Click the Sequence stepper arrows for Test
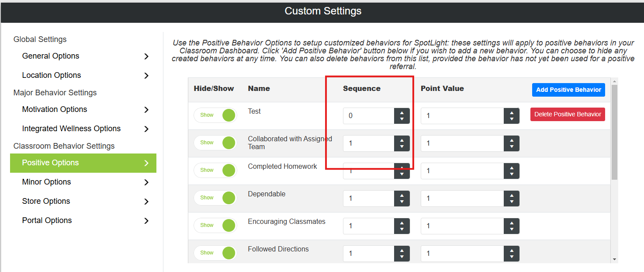The width and height of the screenshot is (644, 272). (x=402, y=116)
